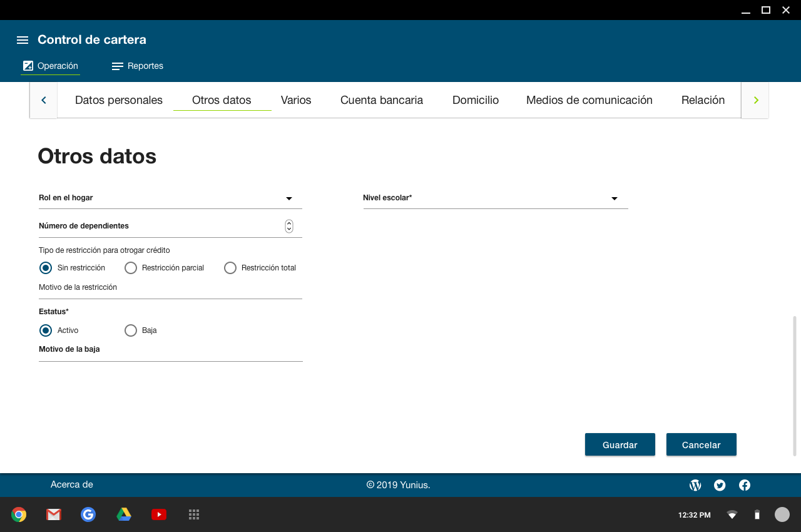
Task: Click the Número de dependientes stepper arrows
Action: click(x=289, y=226)
